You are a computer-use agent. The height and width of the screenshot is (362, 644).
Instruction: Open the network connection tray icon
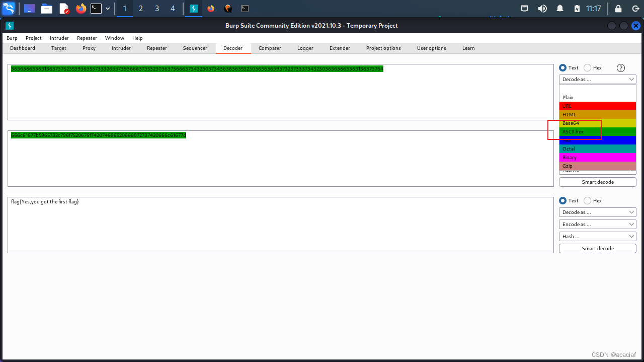525,9
